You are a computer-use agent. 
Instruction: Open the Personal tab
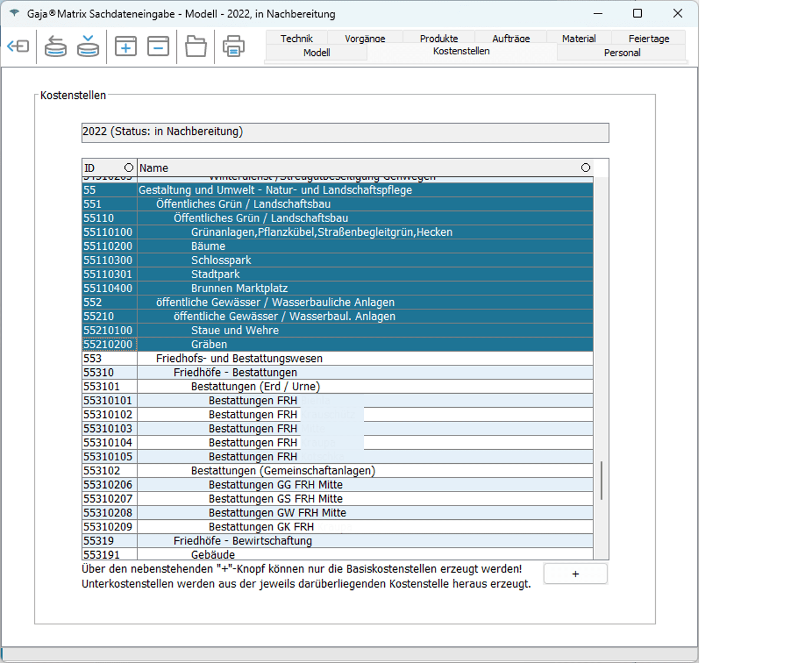(622, 52)
